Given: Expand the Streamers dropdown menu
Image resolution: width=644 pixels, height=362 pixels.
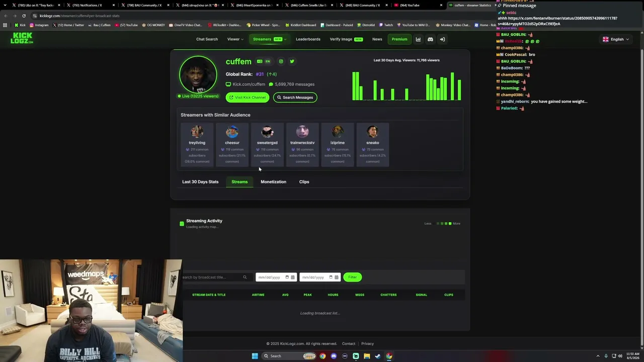Looking at the screenshot, I should 269,39.
